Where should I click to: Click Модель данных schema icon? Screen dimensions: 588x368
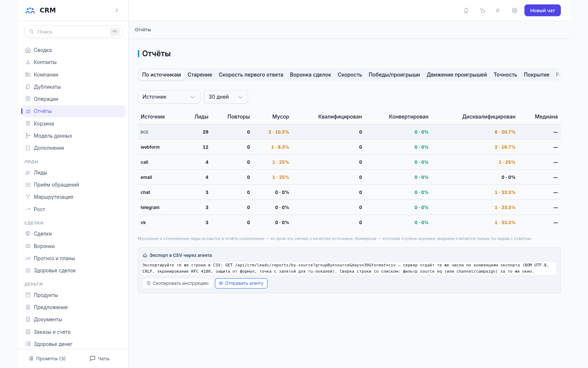coord(28,136)
